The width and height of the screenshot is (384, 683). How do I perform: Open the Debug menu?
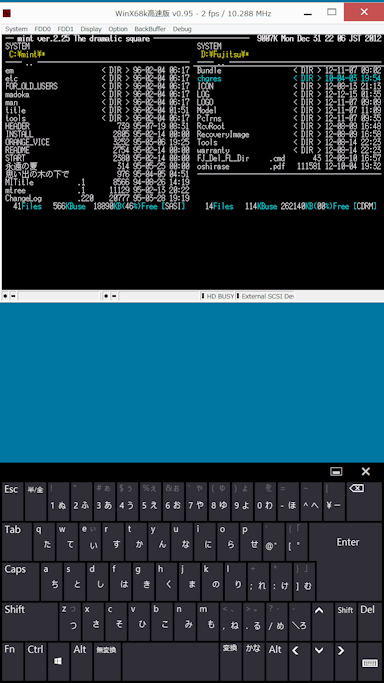point(182,29)
